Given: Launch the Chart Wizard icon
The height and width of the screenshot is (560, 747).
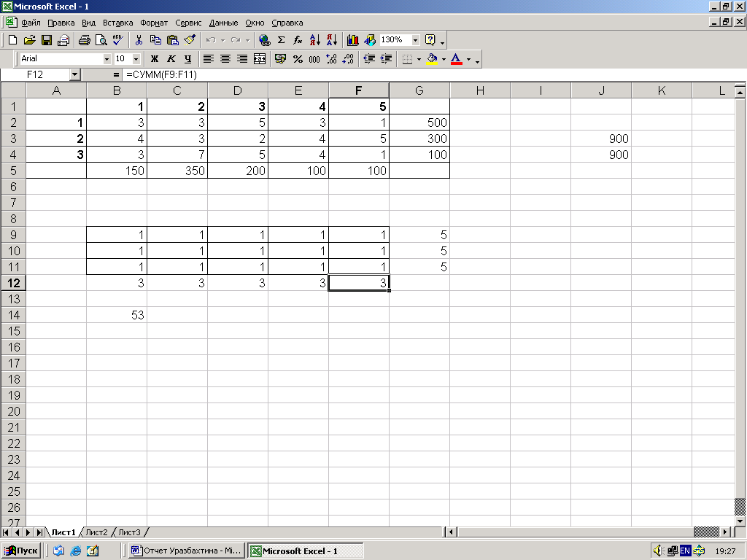Looking at the screenshot, I should pyautogui.click(x=352, y=40).
